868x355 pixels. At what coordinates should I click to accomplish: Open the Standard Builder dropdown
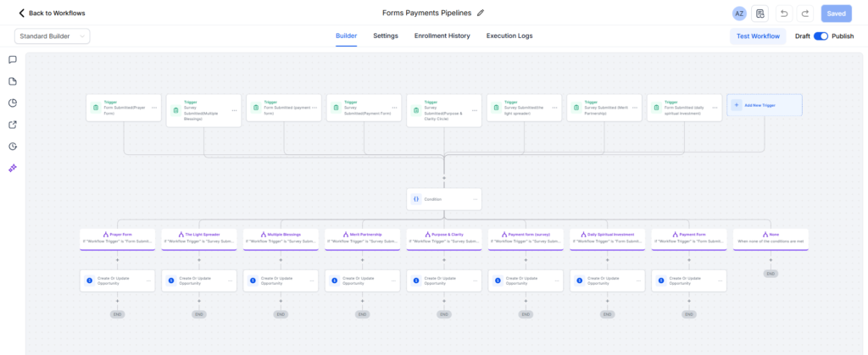(52, 36)
